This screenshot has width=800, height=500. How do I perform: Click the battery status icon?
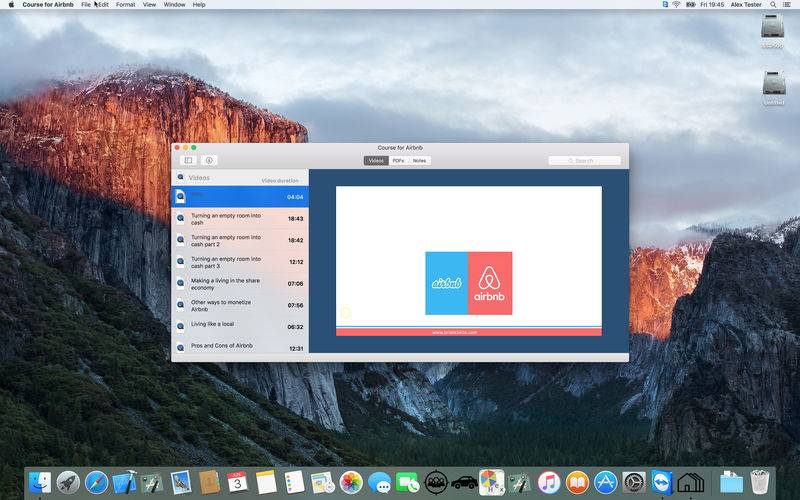[x=691, y=5]
